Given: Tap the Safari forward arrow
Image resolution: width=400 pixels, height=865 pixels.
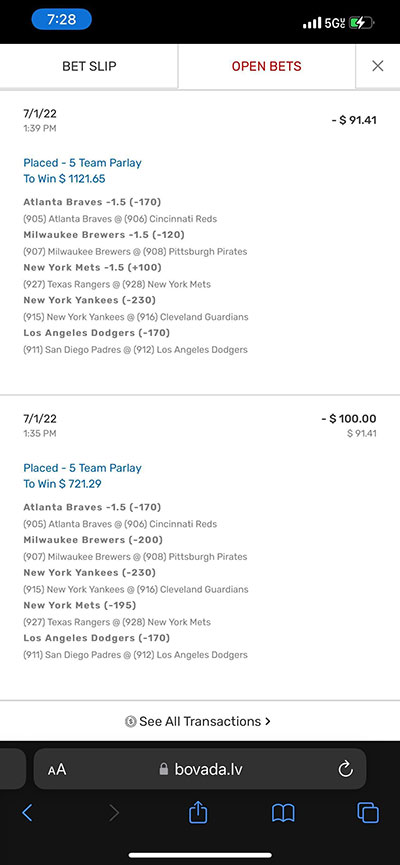Looking at the screenshot, I should click(x=114, y=813).
